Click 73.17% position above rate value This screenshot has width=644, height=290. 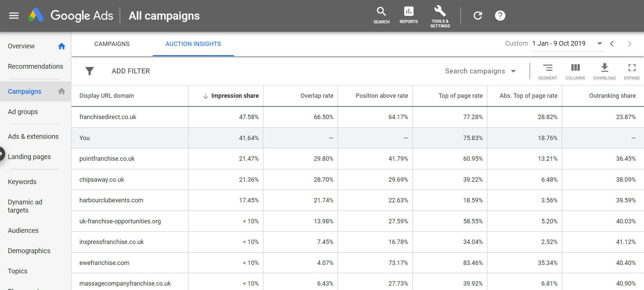(398, 263)
